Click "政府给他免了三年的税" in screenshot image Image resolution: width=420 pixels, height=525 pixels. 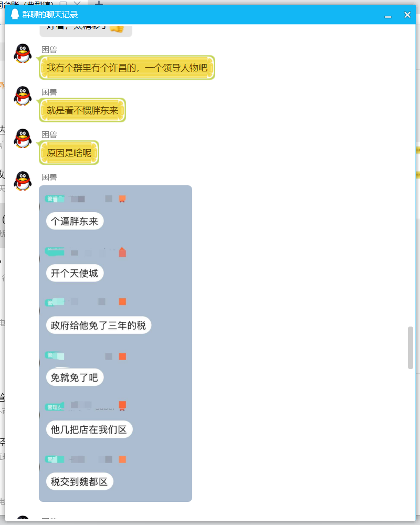(99, 325)
